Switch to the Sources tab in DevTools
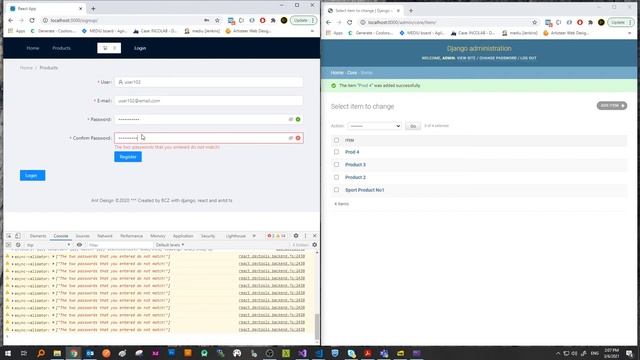Viewport: 640px width, 360px height. (82, 236)
